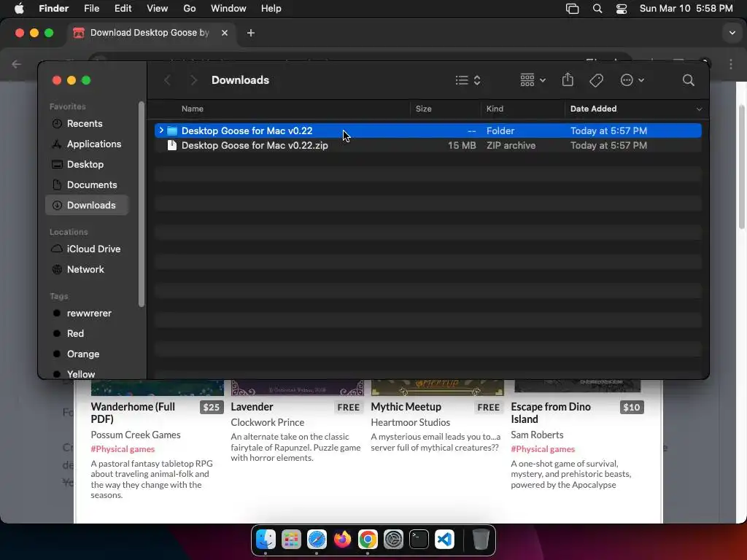Image resolution: width=747 pixels, height=560 pixels.
Task: Open the File menu
Action: point(91,9)
